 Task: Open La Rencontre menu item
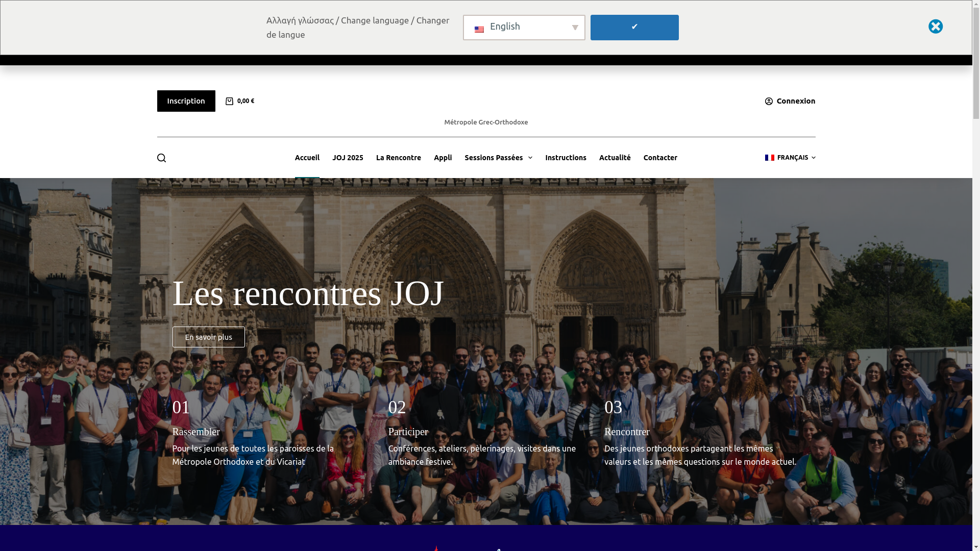[x=398, y=158]
